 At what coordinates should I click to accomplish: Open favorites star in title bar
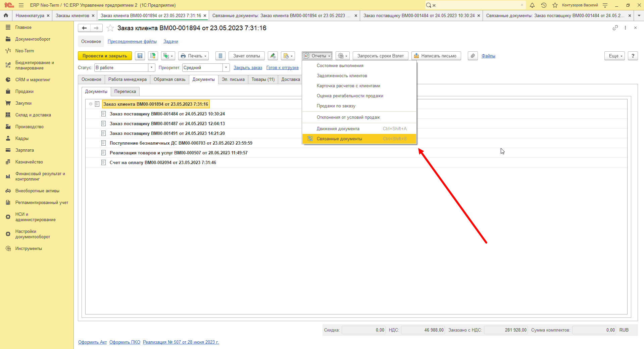555,5
